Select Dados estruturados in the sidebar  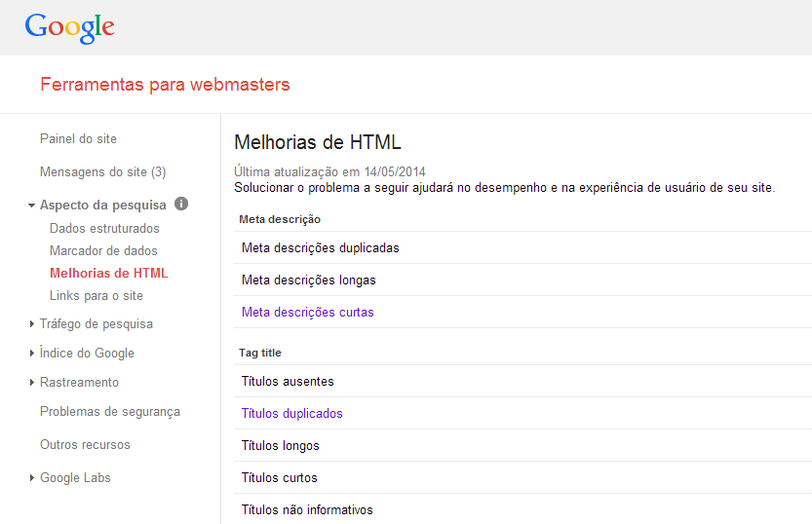[104, 229]
